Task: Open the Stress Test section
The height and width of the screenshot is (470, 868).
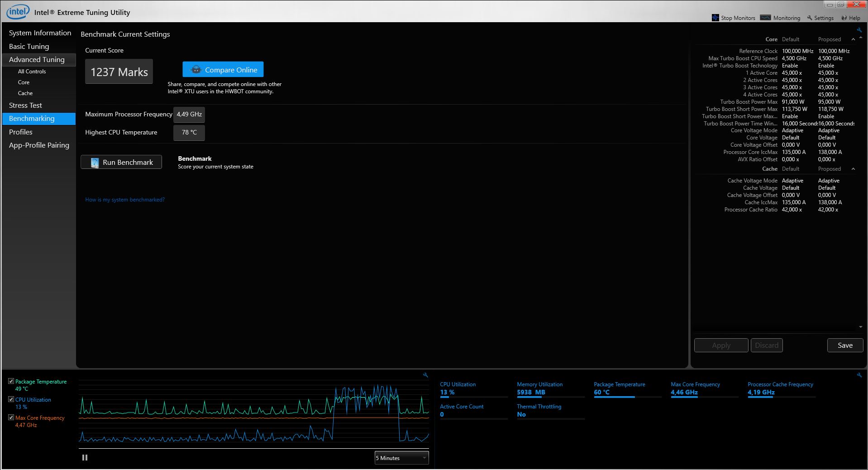Action: tap(25, 105)
